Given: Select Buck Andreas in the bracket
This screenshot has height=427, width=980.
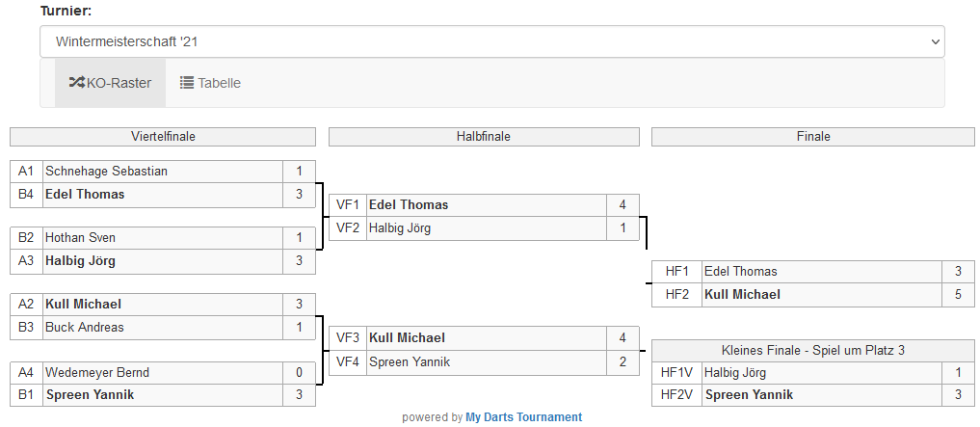Looking at the screenshot, I should 85,328.
